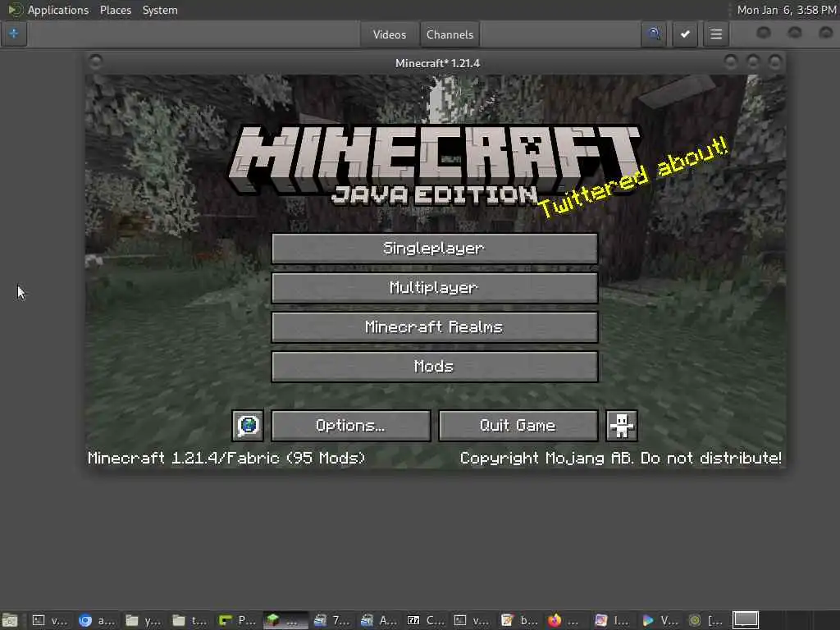Screen dimensions: 840x630
Task: Open the System menu
Action: pos(160,10)
